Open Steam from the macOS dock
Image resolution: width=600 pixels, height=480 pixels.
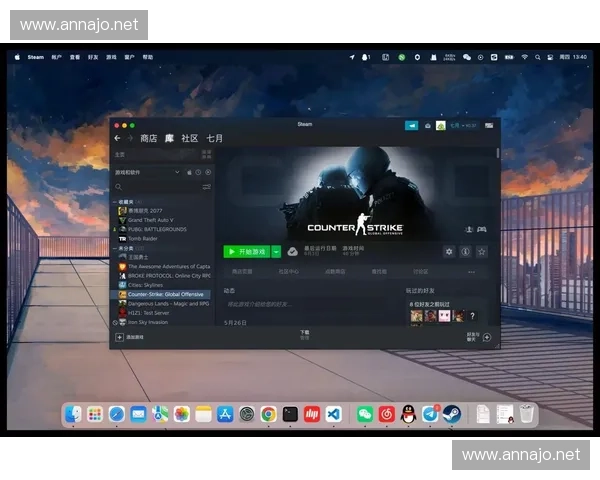coord(451,413)
